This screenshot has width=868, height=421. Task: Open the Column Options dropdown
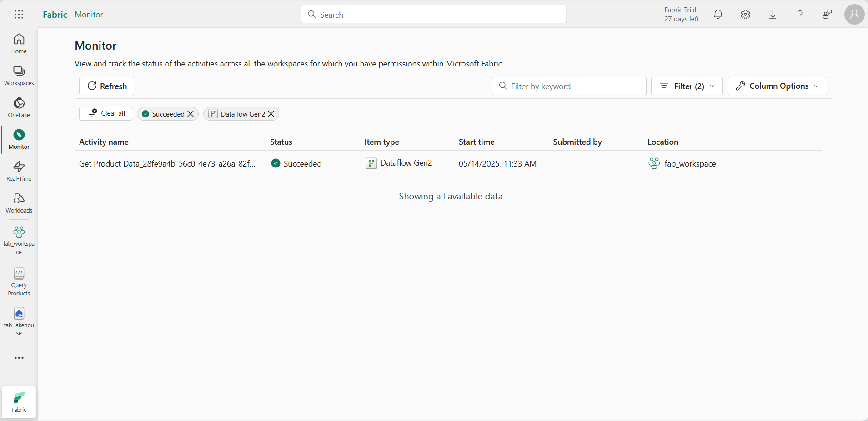click(x=777, y=86)
